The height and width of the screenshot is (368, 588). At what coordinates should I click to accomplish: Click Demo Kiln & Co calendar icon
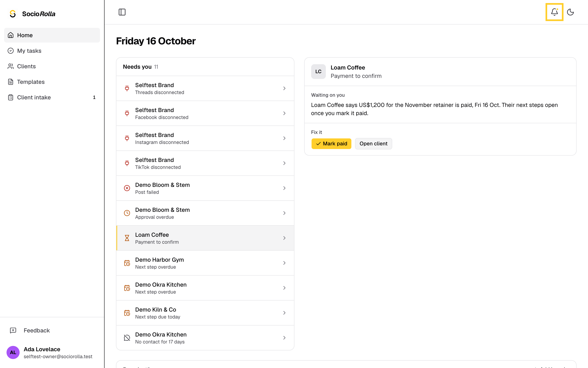(127, 313)
